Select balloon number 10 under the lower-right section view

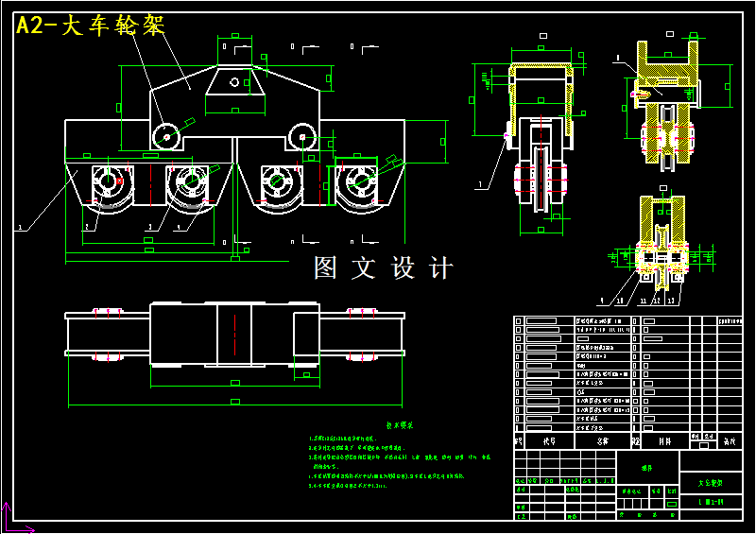[620, 301]
